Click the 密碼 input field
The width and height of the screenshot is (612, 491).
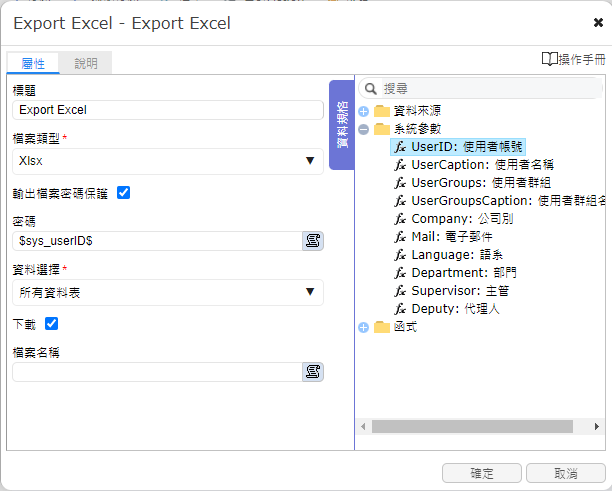[157, 241]
